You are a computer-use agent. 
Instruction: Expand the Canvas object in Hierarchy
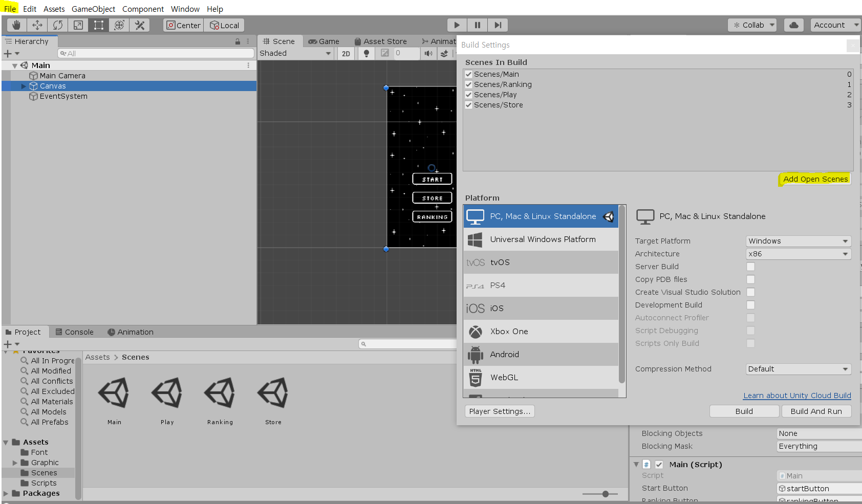tap(24, 86)
